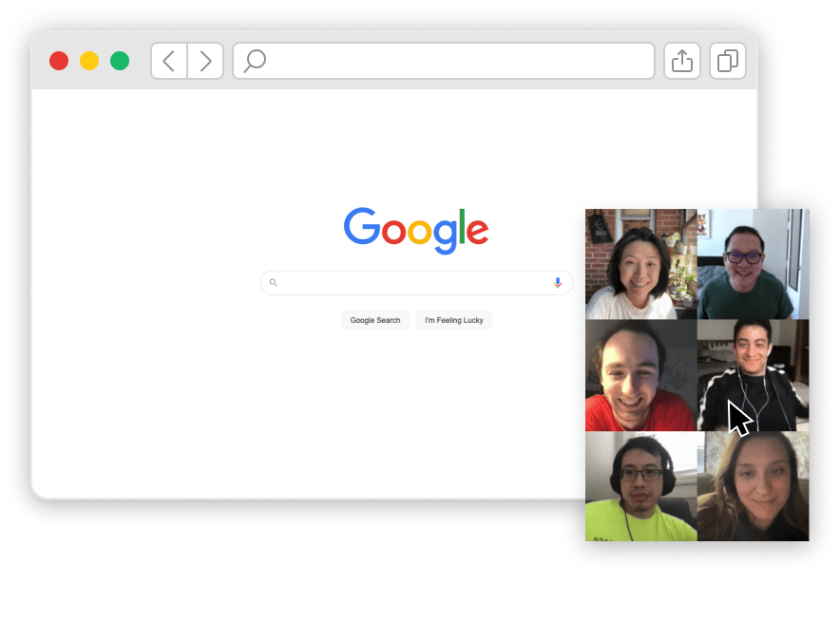The height and width of the screenshot is (621, 840).
Task: Click the voice search microphone icon
Action: pyautogui.click(x=558, y=282)
